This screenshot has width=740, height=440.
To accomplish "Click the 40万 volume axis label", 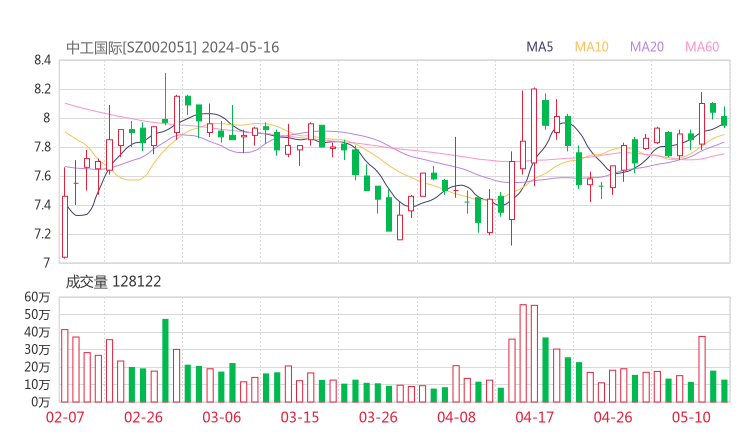I will tap(37, 332).
